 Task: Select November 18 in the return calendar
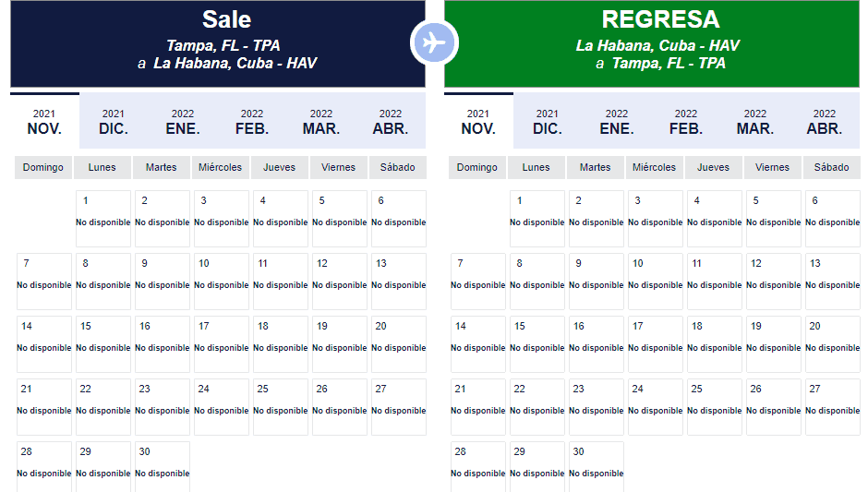(x=714, y=344)
